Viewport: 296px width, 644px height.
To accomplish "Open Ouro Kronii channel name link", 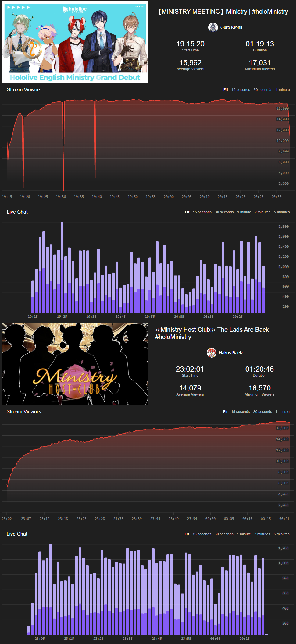I will 231,27.
